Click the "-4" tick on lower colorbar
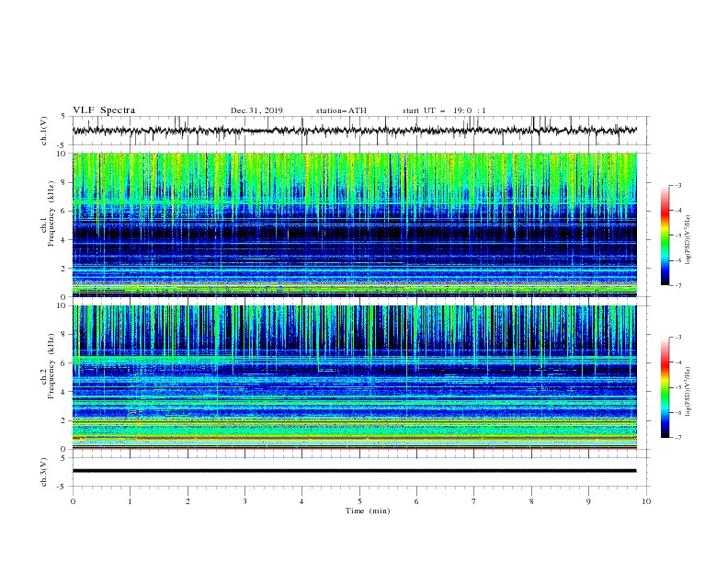 click(678, 362)
